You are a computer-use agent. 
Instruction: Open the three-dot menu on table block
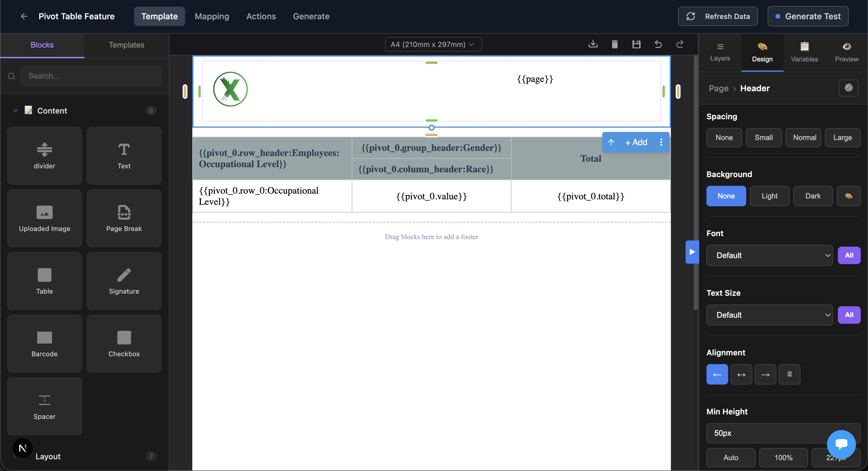[x=661, y=142]
